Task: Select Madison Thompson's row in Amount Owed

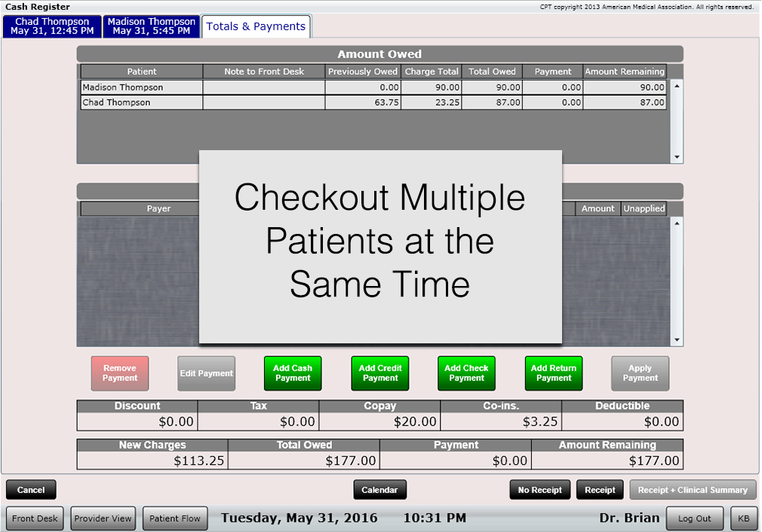Action: pos(141,87)
